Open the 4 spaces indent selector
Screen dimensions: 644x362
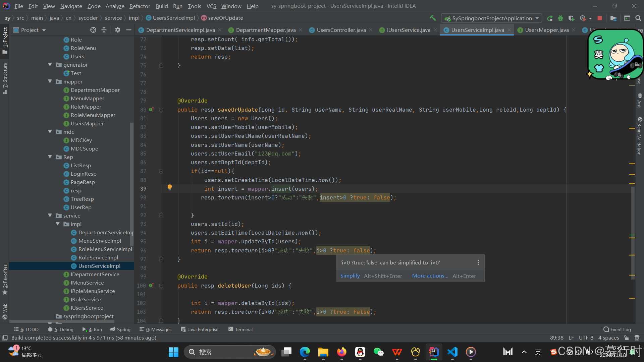click(608, 338)
